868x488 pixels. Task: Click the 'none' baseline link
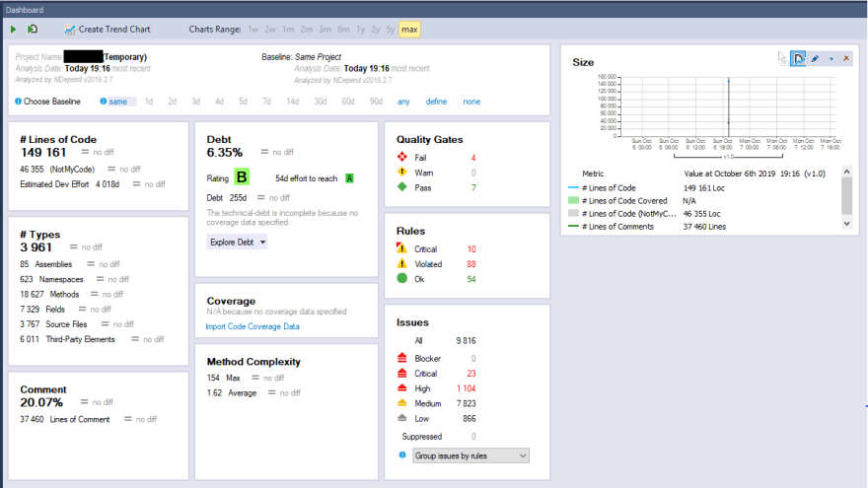point(471,102)
